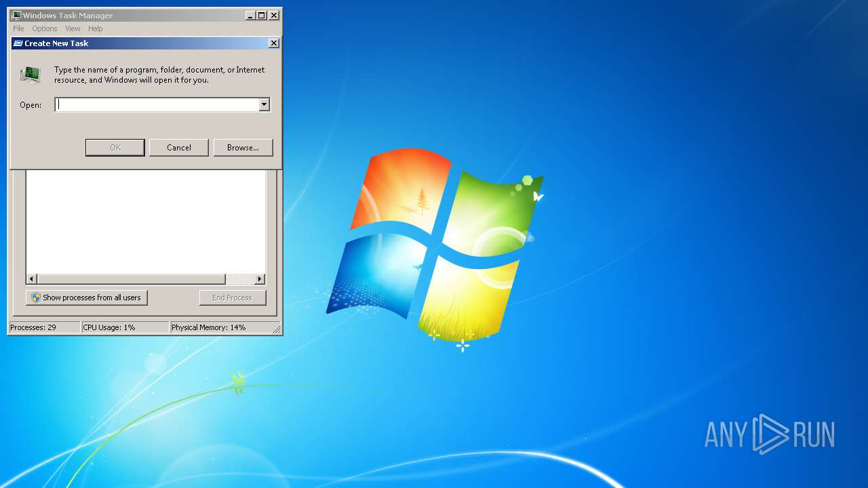Click the Run program icon in dialog
Image resolution: width=868 pixels, height=488 pixels.
coord(31,75)
